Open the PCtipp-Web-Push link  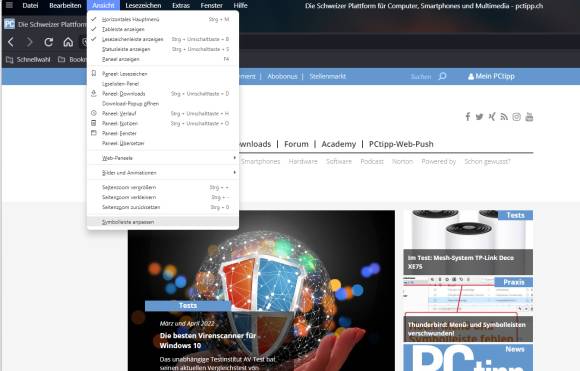(401, 144)
